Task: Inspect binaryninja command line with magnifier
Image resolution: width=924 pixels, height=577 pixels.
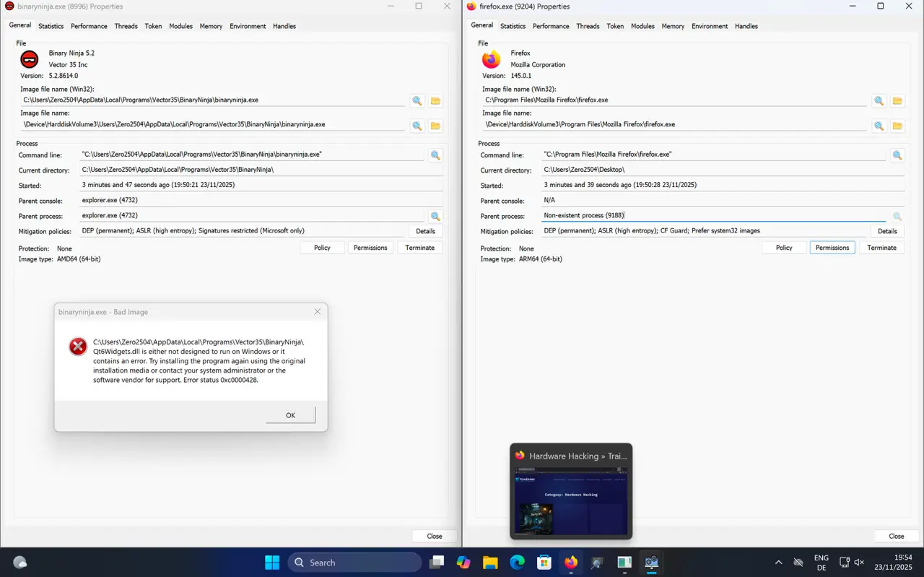Action: coord(435,155)
